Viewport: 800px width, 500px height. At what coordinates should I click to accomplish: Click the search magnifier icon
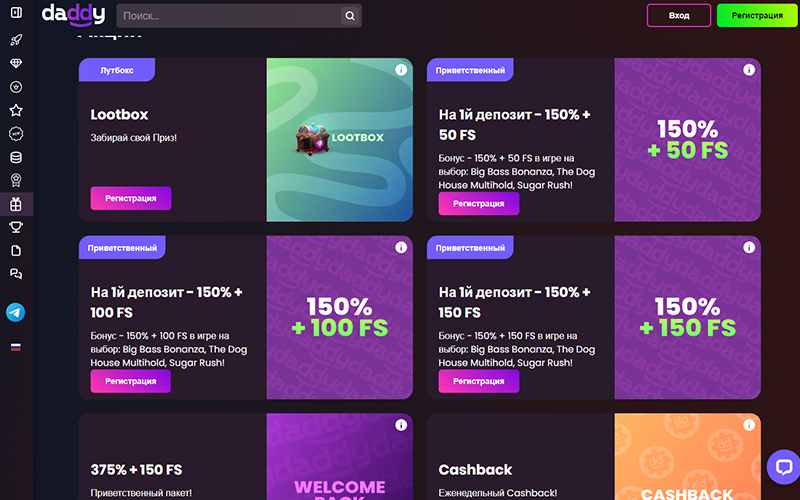[x=350, y=16]
